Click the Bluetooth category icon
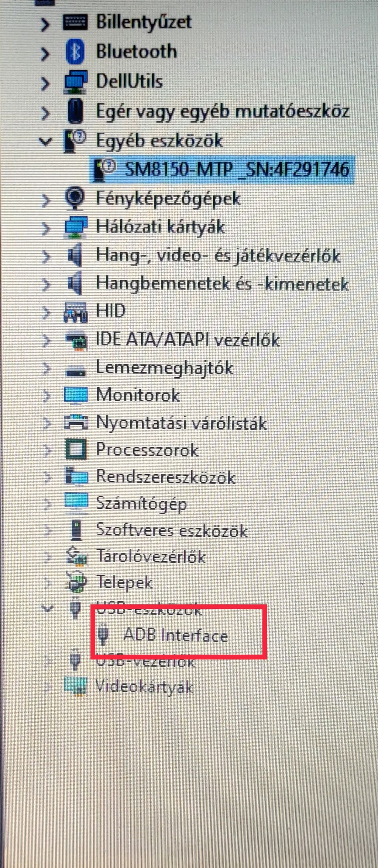378x868 pixels. pyautogui.click(x=75, y=52)
